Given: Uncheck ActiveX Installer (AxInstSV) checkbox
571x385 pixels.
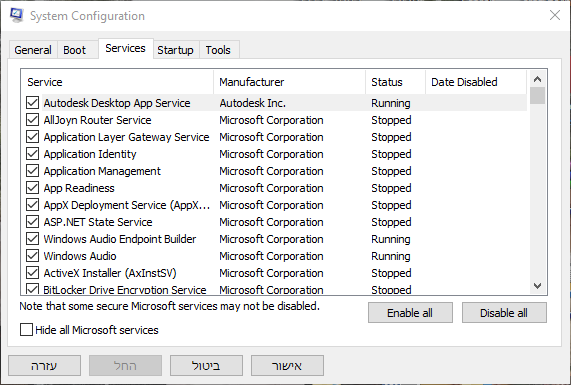Looking at the screenshot, I should click(32, 273).
